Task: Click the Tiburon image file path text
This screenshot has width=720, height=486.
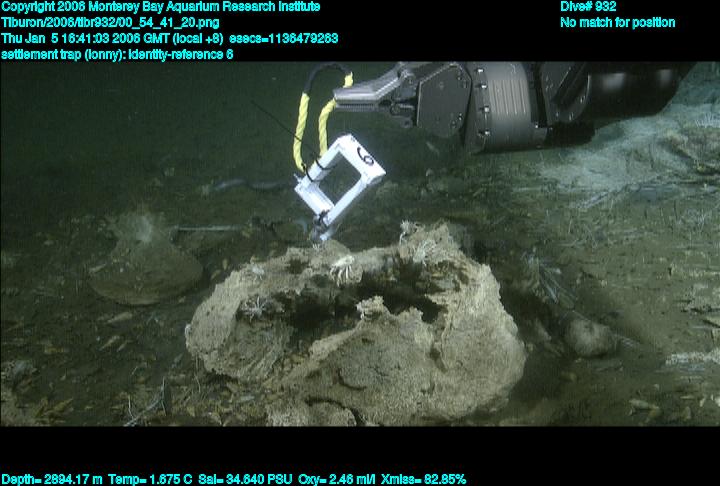Action: tap(110, 23)
